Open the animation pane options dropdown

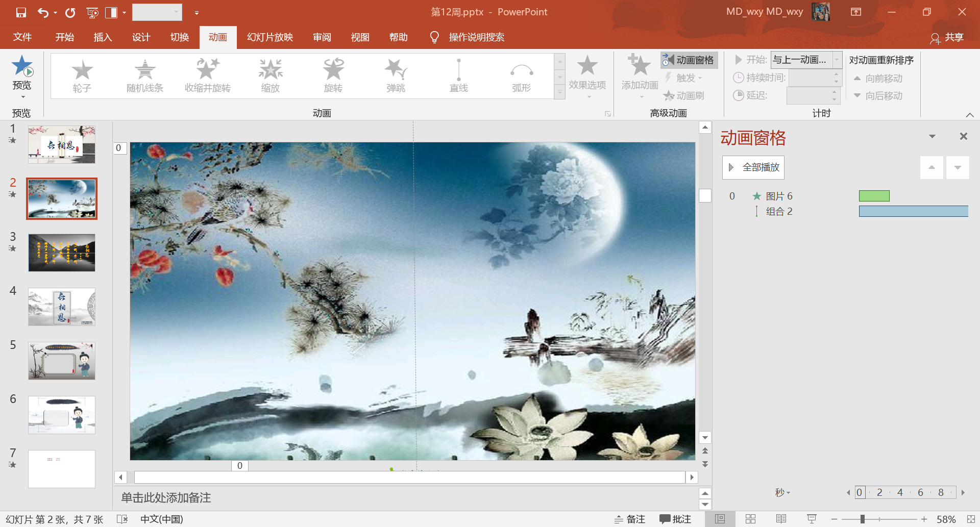932,136
